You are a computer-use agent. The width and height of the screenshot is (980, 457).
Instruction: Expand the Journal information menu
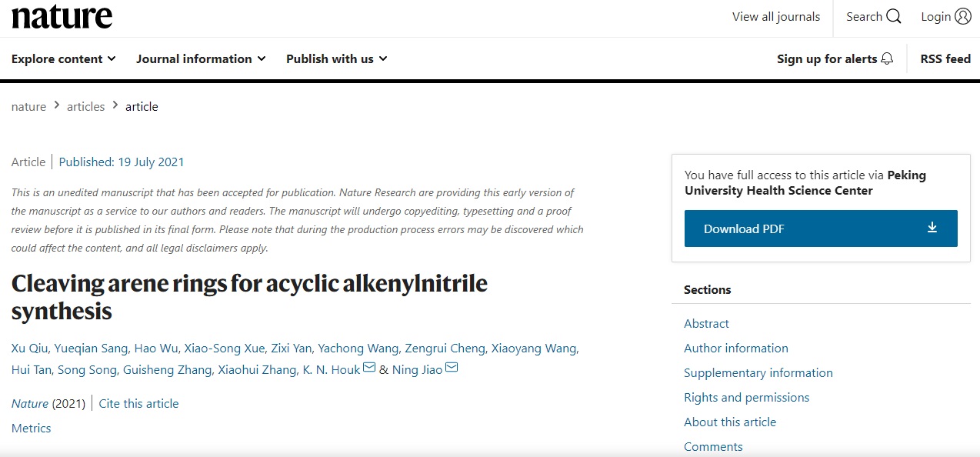[x=201, y=59]
